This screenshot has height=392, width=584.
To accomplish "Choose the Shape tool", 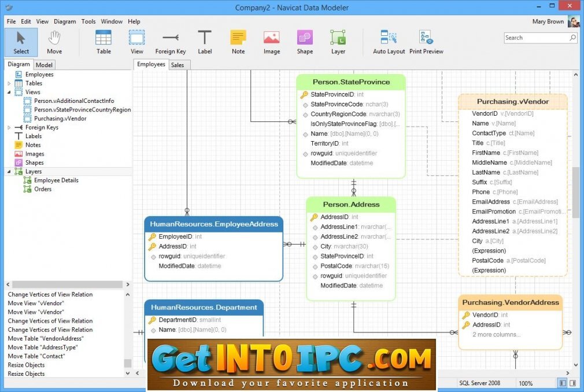I will tap(305, 42).
